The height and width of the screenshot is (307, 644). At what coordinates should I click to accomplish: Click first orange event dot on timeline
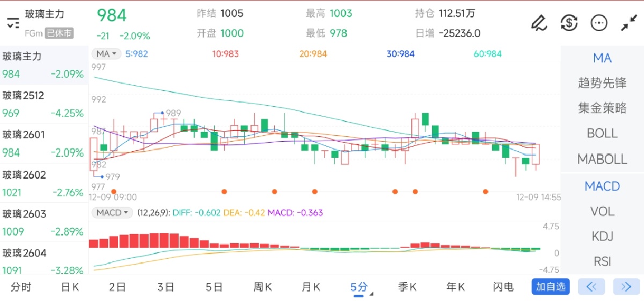[113, 191]
